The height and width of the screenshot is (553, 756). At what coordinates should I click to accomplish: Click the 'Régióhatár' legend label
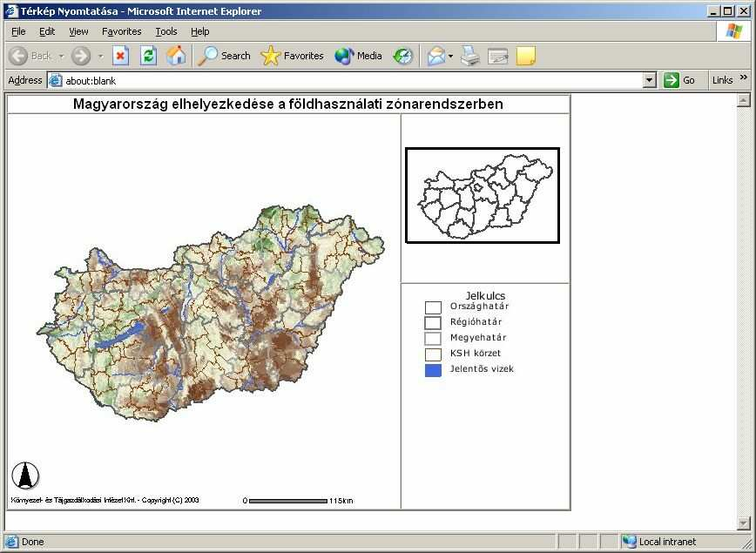[x=476, y=321]
